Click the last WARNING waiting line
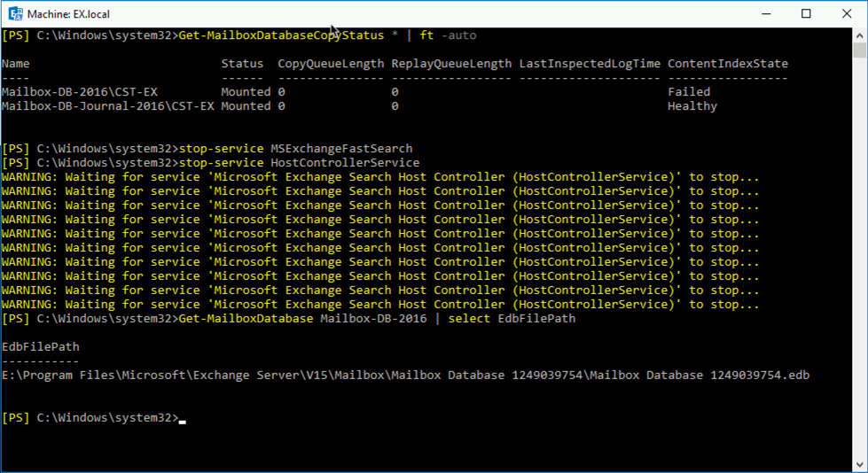Viewport: 868px width, 473px height. tap(380, 305)
